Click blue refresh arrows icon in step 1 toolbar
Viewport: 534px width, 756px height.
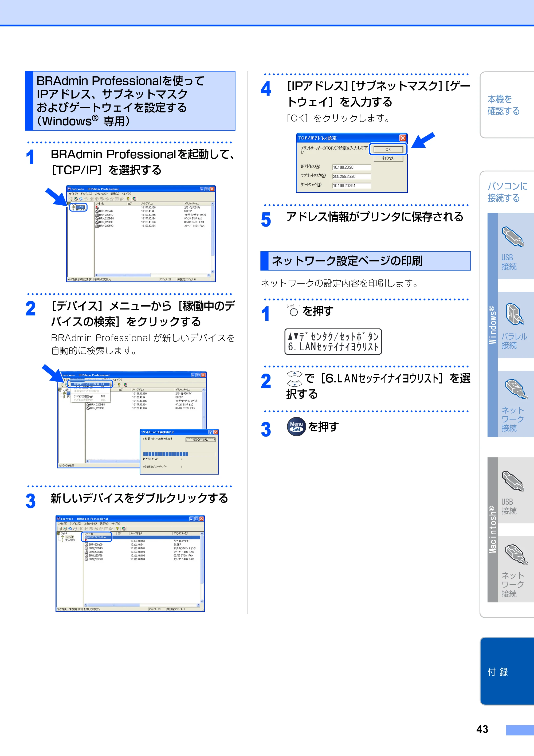coord(81,199)
